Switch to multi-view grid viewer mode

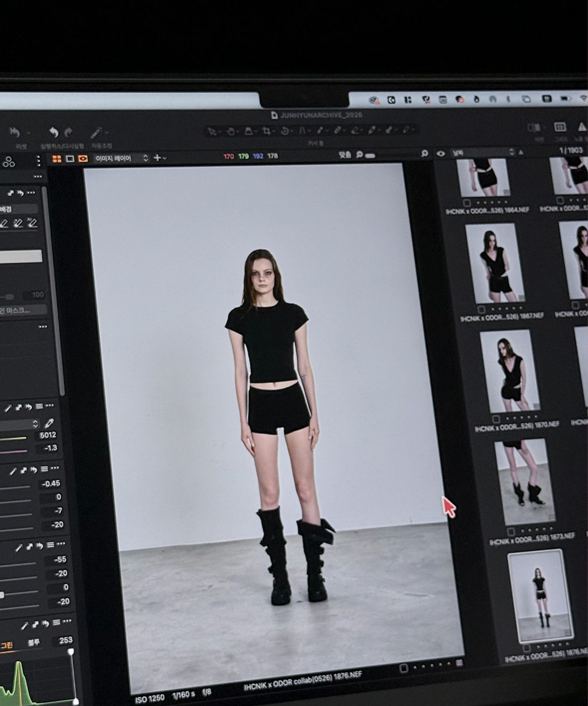(x=57, y=159)
